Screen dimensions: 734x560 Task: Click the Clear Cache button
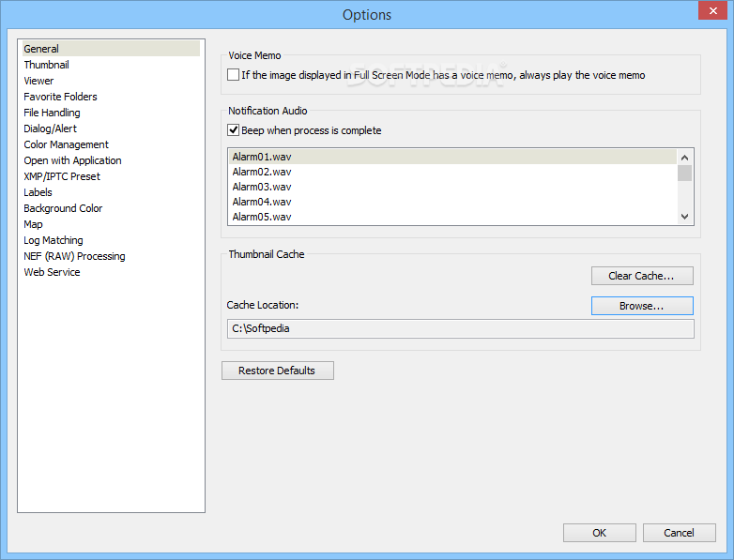(642, 276)
